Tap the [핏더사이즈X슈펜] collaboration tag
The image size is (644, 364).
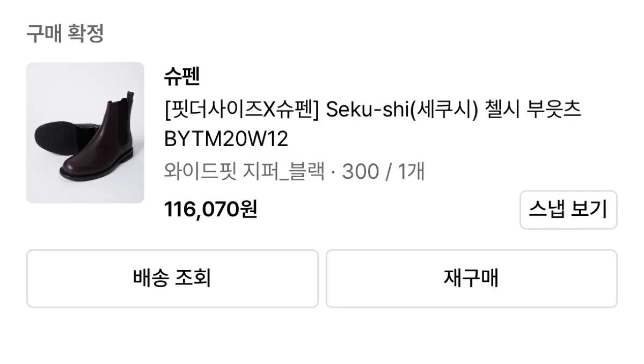coord(242,110)
